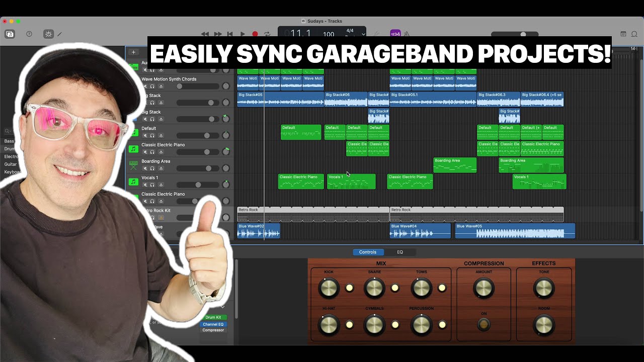Click input monitoring icon on Boarding Area
644x362 pixels.
(x=160, y=168)
